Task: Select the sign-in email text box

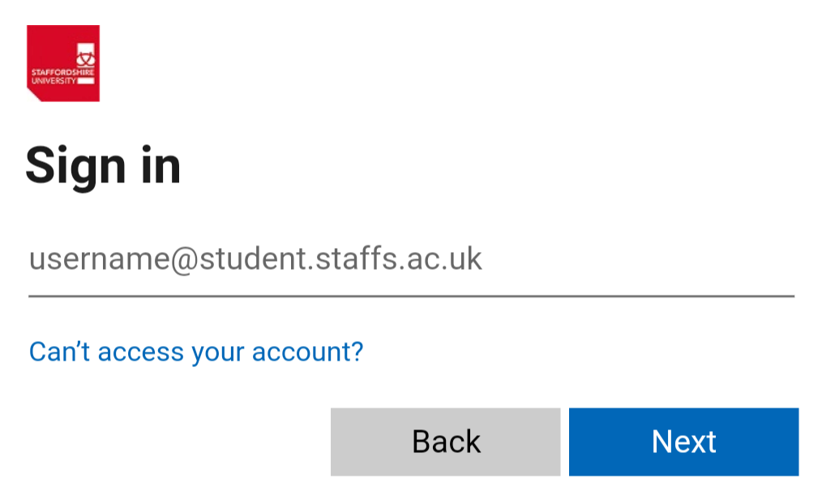Action: [411, 260]
